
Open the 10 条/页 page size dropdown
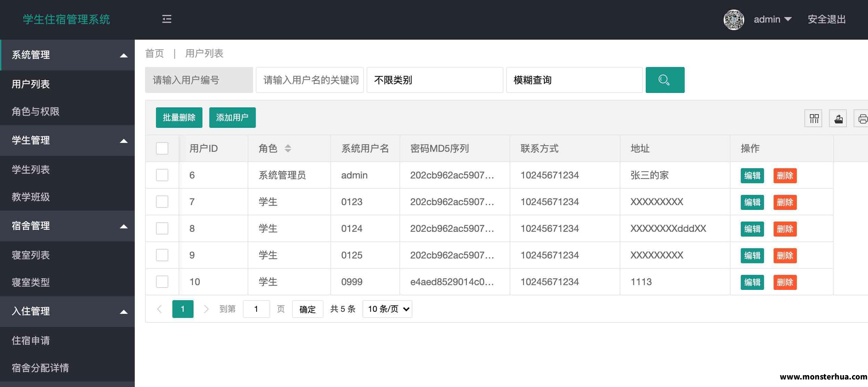387,309
